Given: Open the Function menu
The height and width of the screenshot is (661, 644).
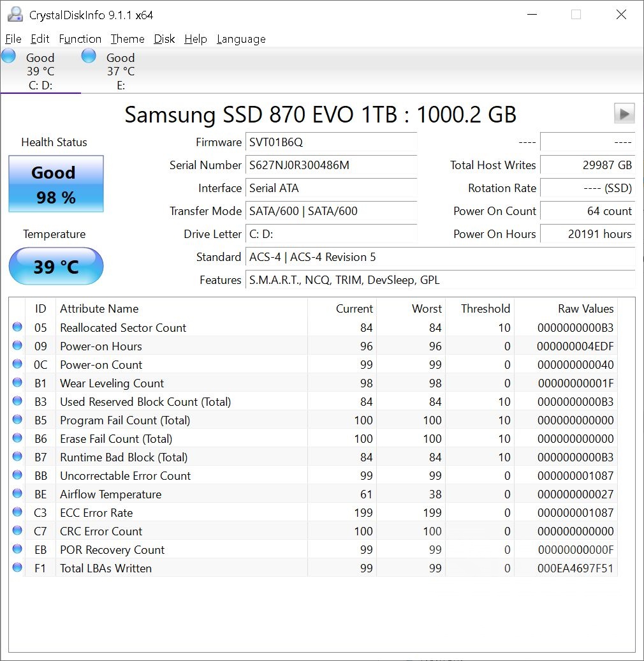Looking at the screenshot, I should click(x=80, y=39).
